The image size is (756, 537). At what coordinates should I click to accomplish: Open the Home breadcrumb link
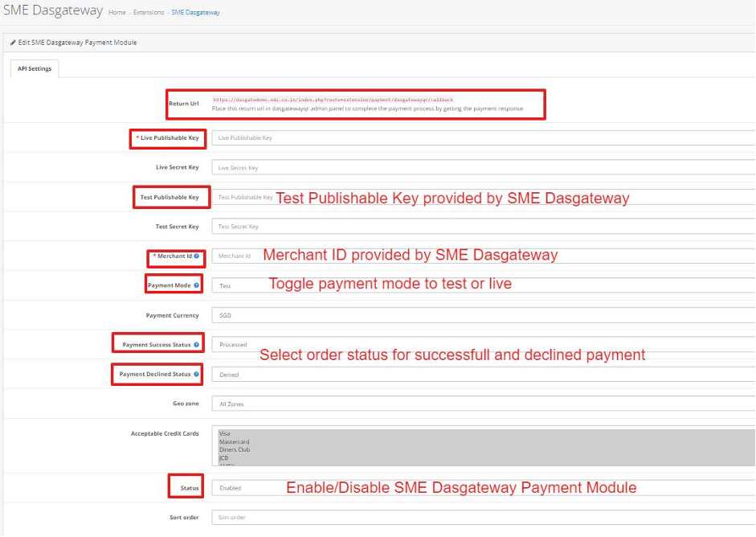point(116,13)
